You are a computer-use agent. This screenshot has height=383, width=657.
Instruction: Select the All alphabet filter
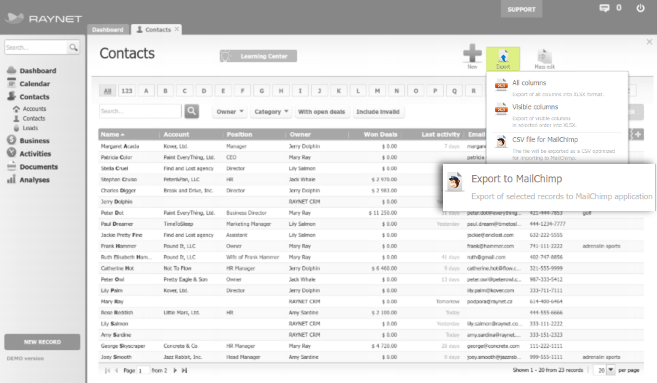point(108,91)
